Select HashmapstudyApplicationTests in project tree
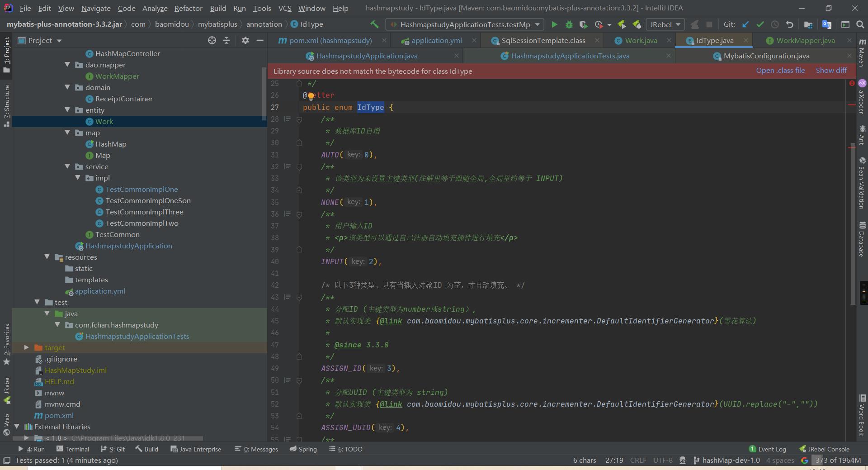 coord(137,336)
